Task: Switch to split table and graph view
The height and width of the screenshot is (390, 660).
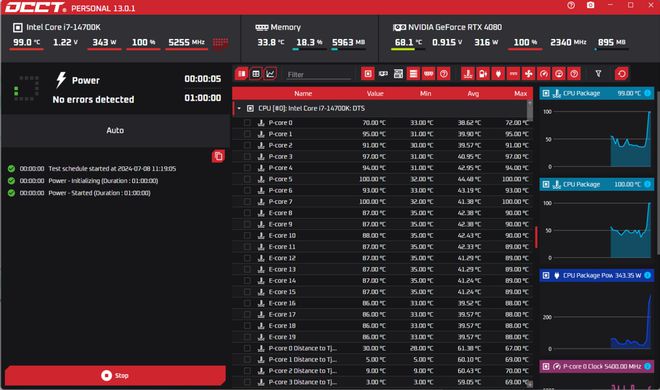Action: pyautogui.click(x=242, y=74)
